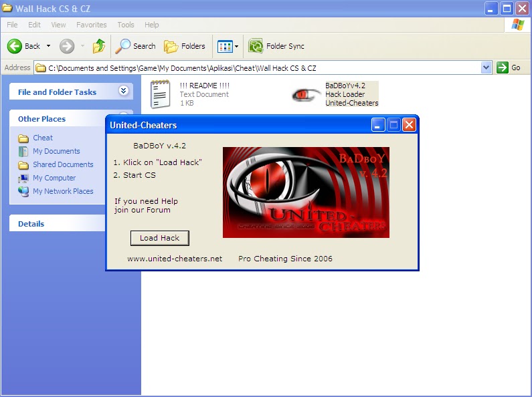Open the Favorites menu

(91, 25)
